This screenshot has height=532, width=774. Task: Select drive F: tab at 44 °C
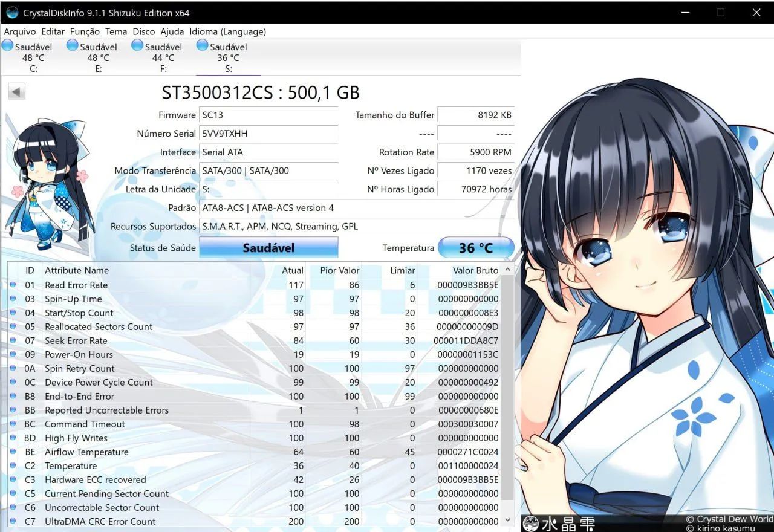(x=163, y=57)
